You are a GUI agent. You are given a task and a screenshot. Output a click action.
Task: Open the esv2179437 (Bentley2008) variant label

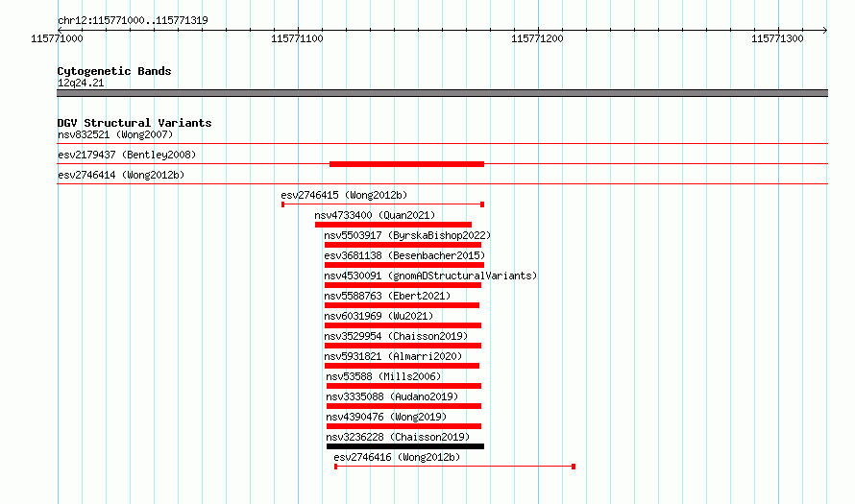(127, 155)
